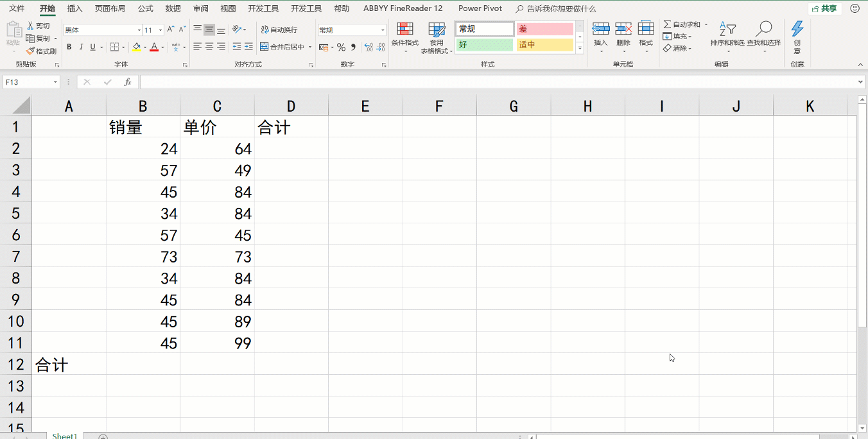This screenshot has height=439, width=868.
Task: Click the Sort and Filter (排序和筛选) icon
Action: click(727, 30)
